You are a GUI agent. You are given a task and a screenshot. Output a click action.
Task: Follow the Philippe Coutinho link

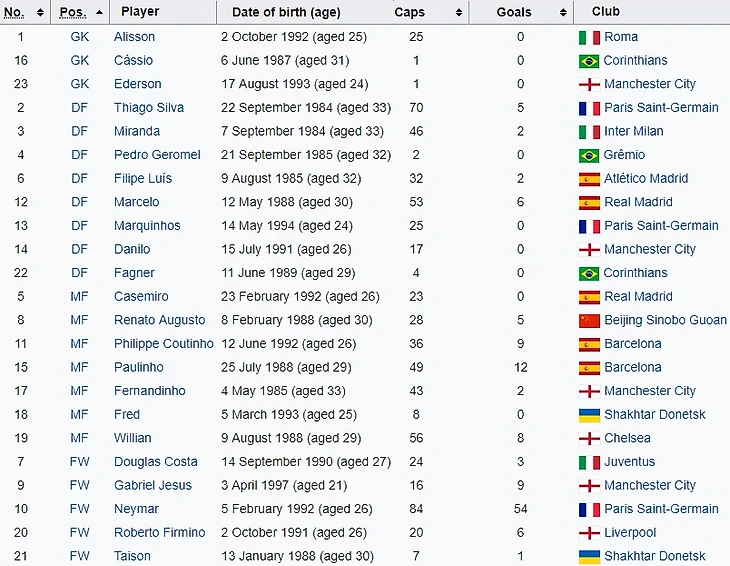[x=164, y=344]
